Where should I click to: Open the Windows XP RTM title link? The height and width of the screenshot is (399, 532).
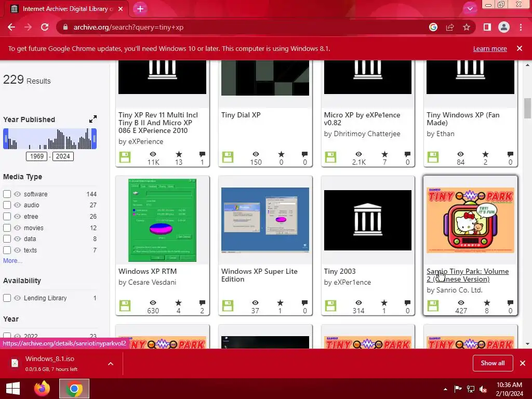[148, 271]
